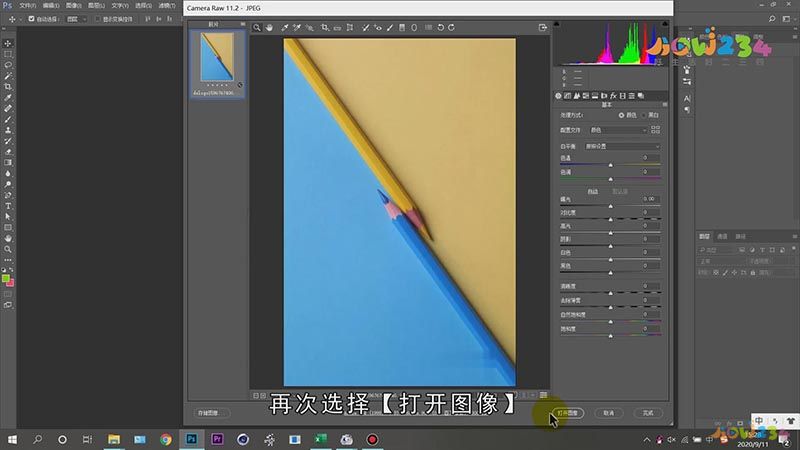
Task: Click Photoshop foreground color swatch
Action: tap(6, 279)
